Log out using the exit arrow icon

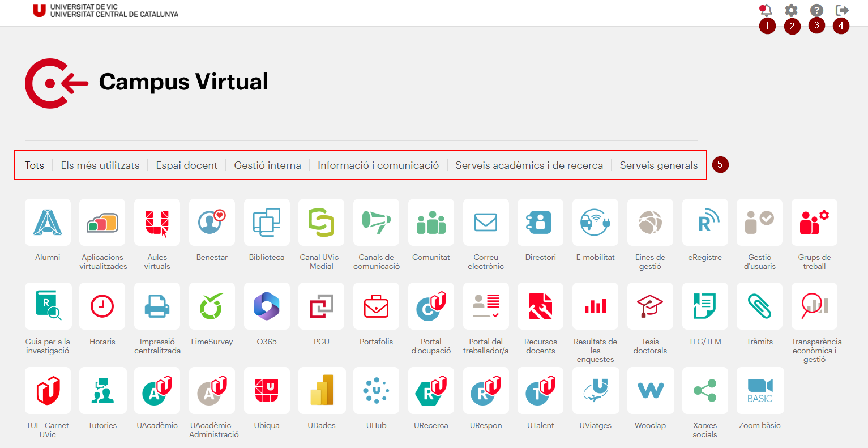(x=842, y=10)
